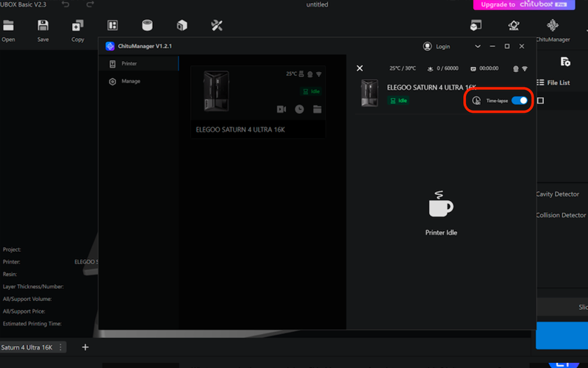This screenshot has height=368, width=588.
Task: Click the ChituManager app logo
Action: [110, 46]
